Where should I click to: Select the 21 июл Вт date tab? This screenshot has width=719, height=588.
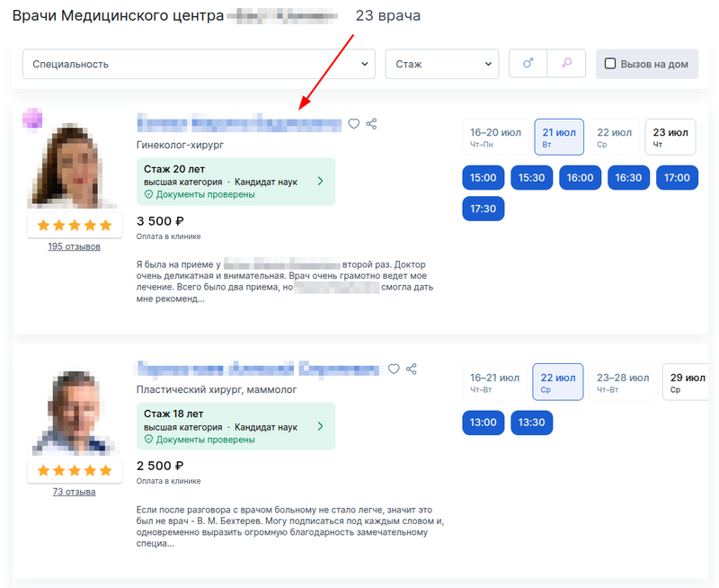pos(559,138)
